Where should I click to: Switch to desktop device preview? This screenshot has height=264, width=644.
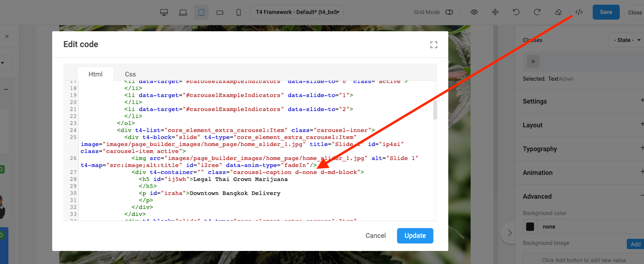click(164, 12)
